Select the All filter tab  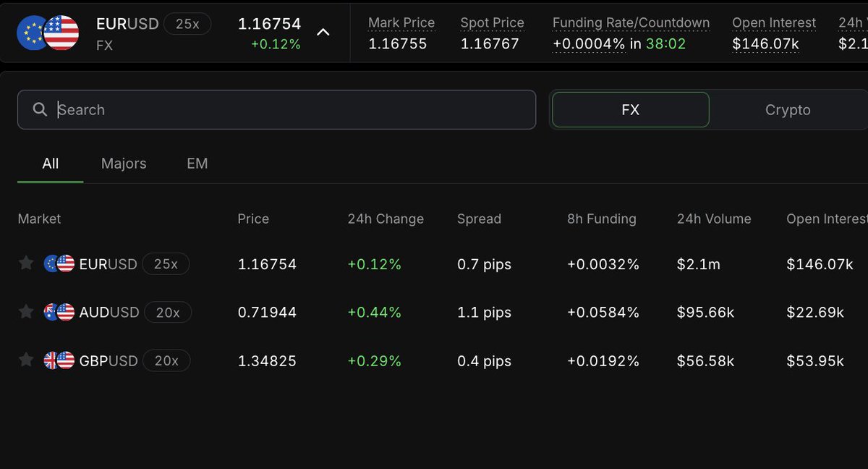click(x=50, y=164)
